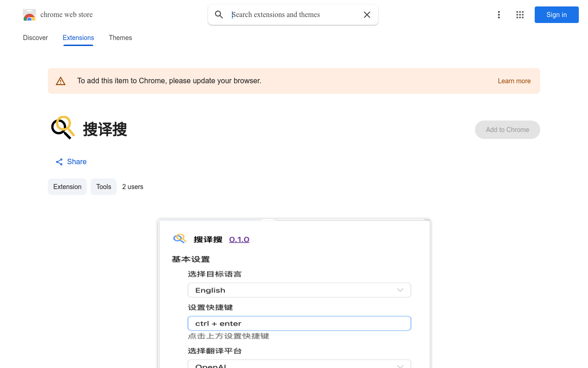Screen dimensions: 588x368
Task: Open the Themes tab
Action: 120,38
